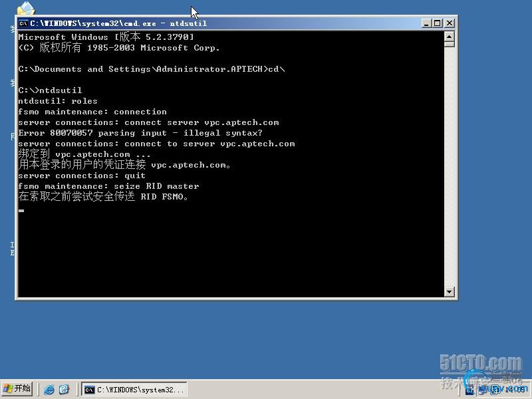Launch Internet Explorer from quick launch
Viewport: 532px width, 399px height.
pyautogui.click(x=49, y=389)
